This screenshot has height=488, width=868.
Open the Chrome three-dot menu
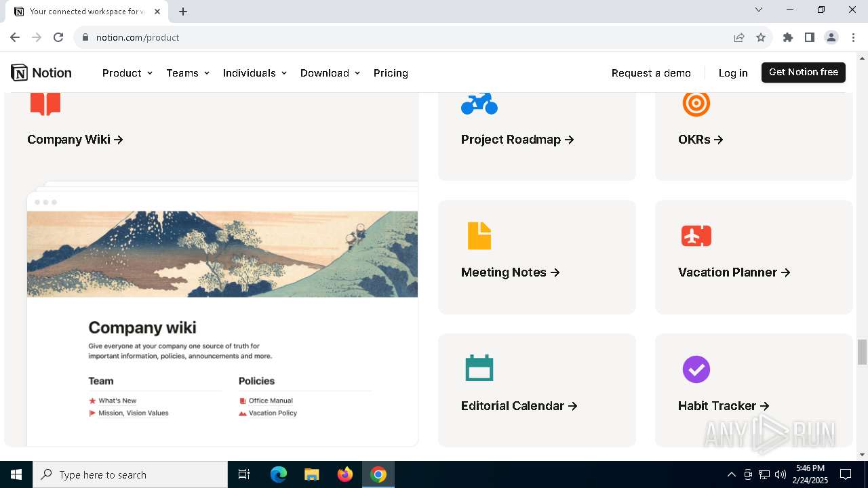click(x=853, y=37)
